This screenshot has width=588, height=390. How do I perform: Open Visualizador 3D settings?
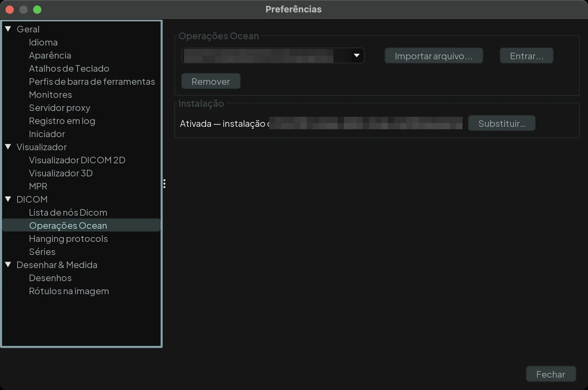click(61, 173)
